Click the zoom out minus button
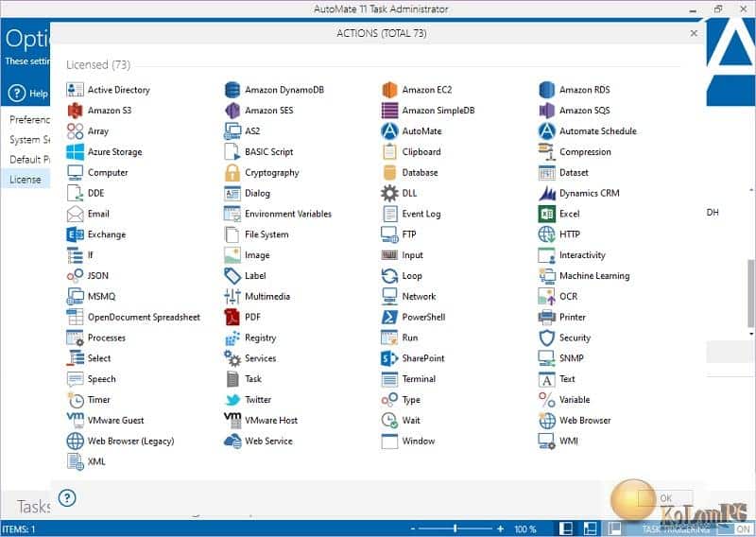756x537 pixels. [413, 528]
